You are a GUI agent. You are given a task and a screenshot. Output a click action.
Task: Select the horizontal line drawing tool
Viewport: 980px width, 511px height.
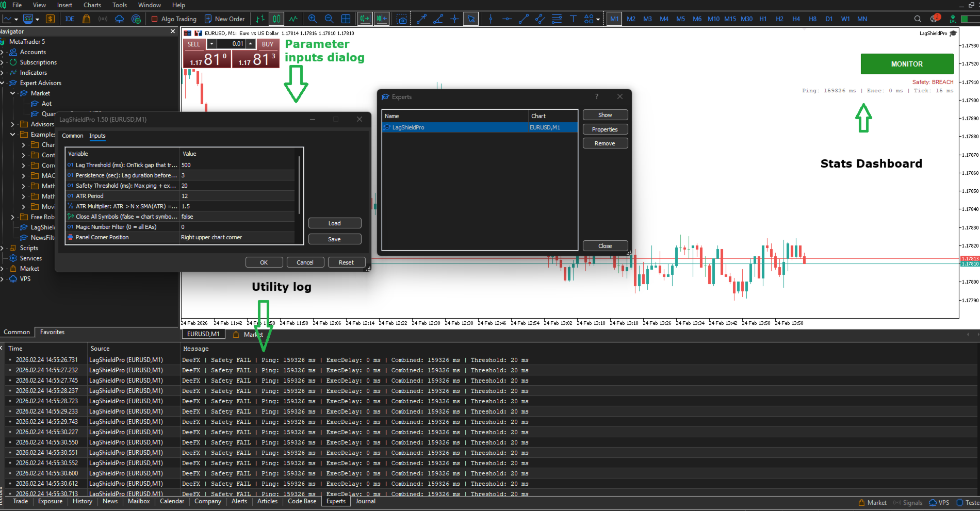tap(507, 19)
